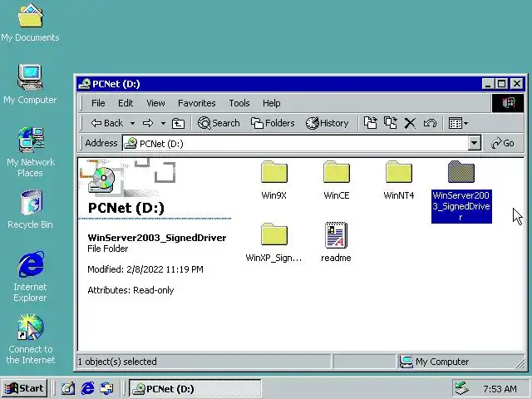Image resolution: width=532 pixels, height=399 pixels.
Task: Click Show Desktop quick launch icon
Action: 68,388
